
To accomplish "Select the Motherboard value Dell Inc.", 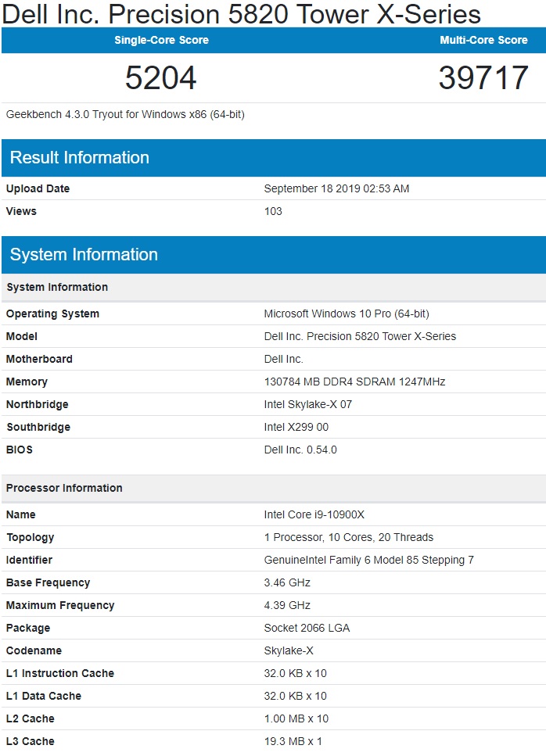I will (x=284, y=359).
